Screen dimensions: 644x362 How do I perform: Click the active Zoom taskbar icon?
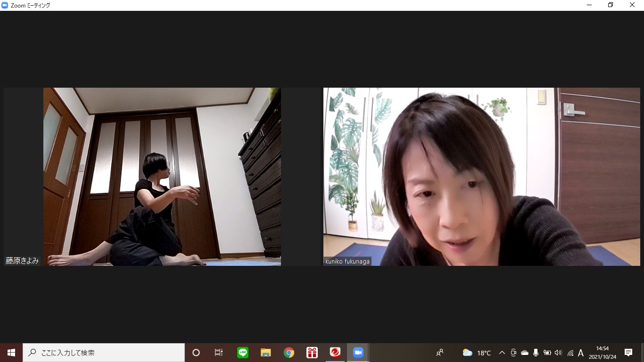358,353
